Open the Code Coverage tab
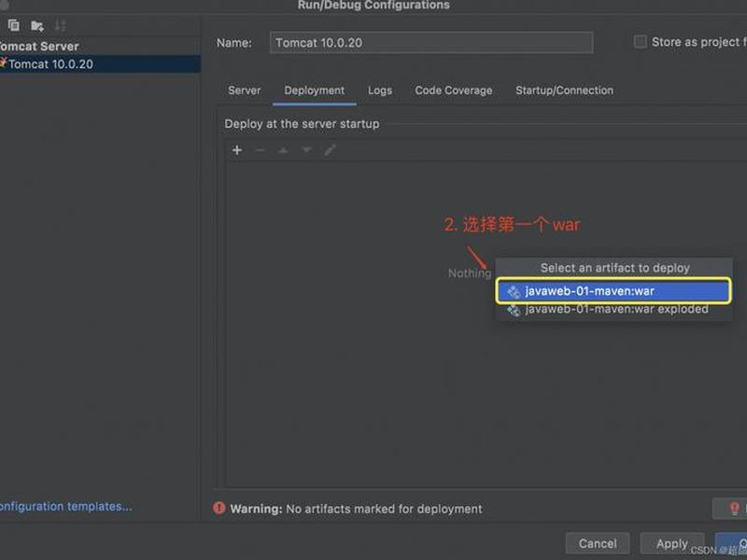747x560 pixels. coord(454,91)
